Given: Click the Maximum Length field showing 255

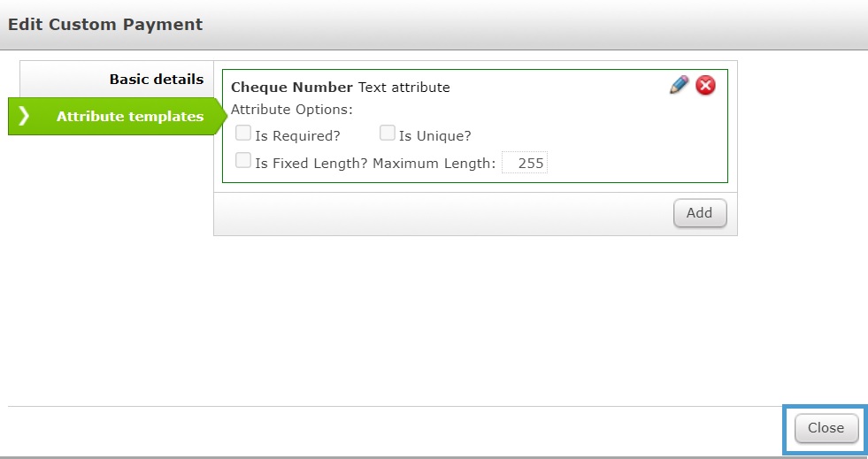Looking at the screenshot, I should [525, 164].
